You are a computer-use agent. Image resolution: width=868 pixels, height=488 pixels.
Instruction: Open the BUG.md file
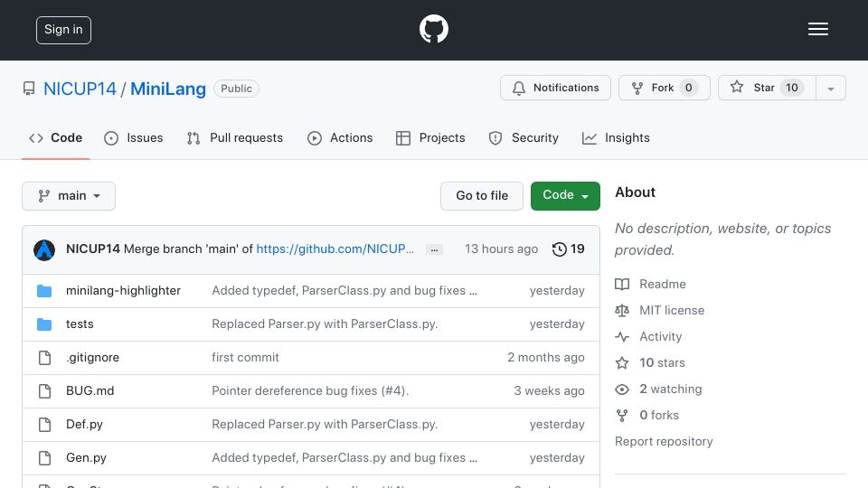[x=90, y=390]
